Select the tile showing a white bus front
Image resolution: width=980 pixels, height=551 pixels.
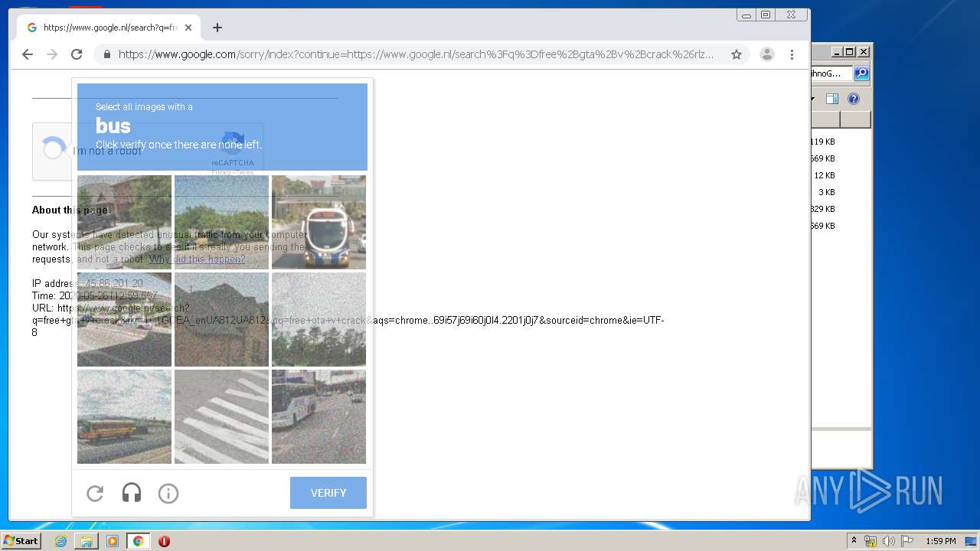click(x=318, y=222)
